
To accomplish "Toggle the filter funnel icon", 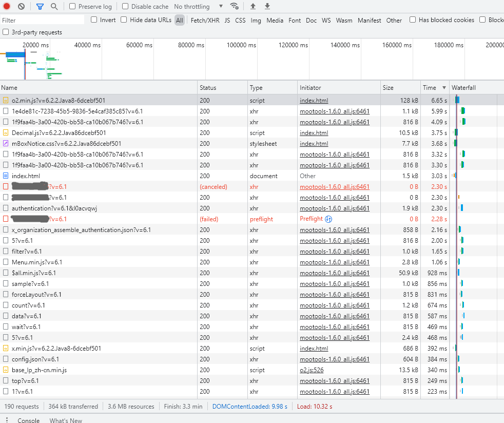I will point(40,7).
